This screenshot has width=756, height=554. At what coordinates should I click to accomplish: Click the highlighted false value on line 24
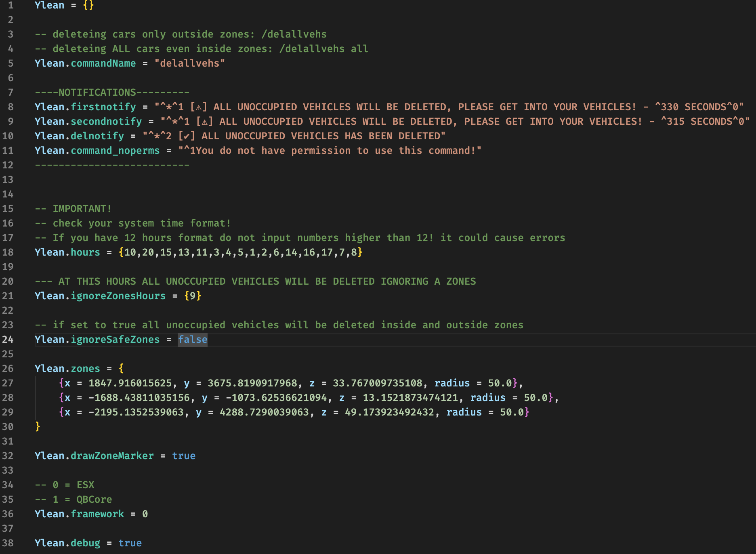(x=193, y=340)
